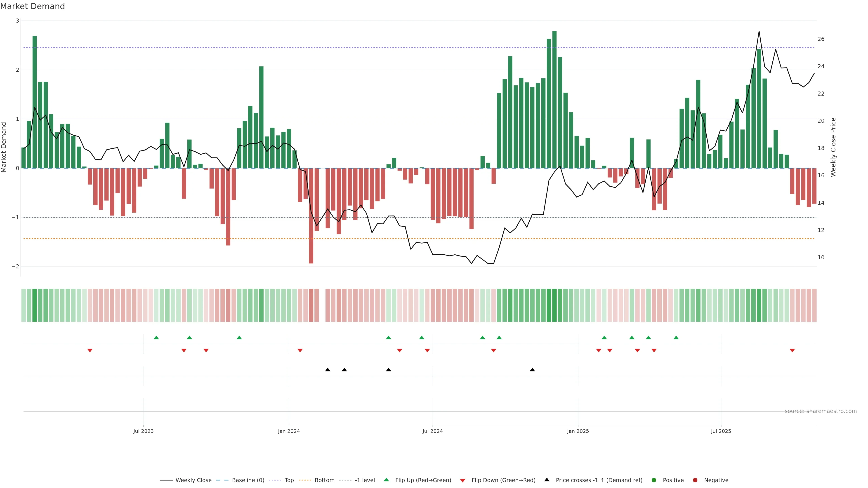Select the leftmost green flip-up triangle marker

pos(156,338)
